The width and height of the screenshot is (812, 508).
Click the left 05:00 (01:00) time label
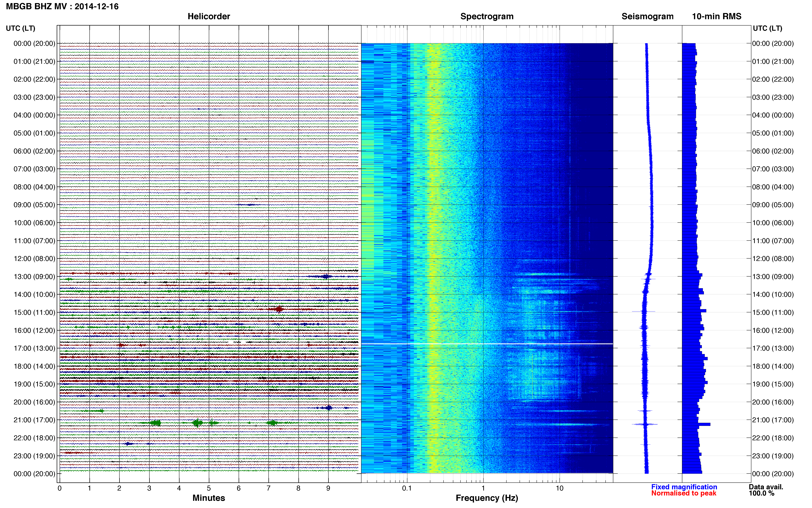pyautogui.click(x=34, y=133)
